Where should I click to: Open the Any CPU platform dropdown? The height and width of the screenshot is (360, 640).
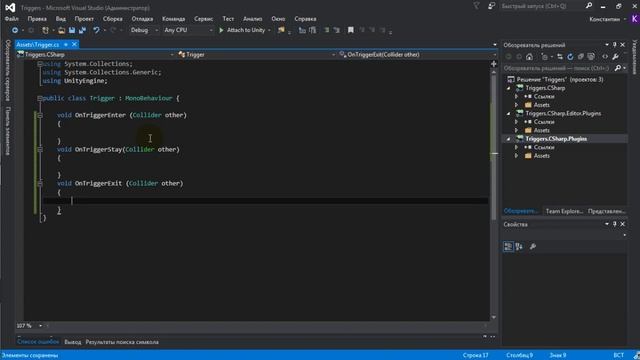(188, 30)
